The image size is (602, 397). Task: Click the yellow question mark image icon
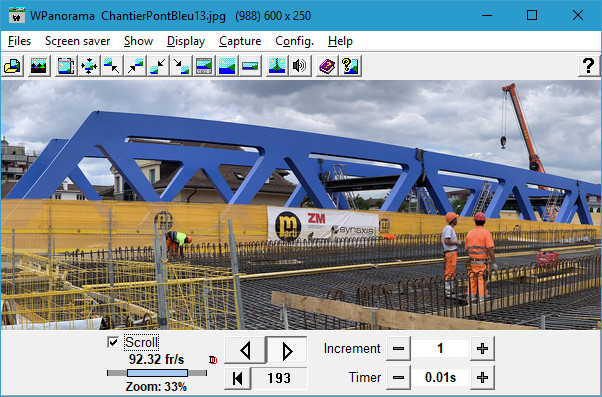point(350,66)
